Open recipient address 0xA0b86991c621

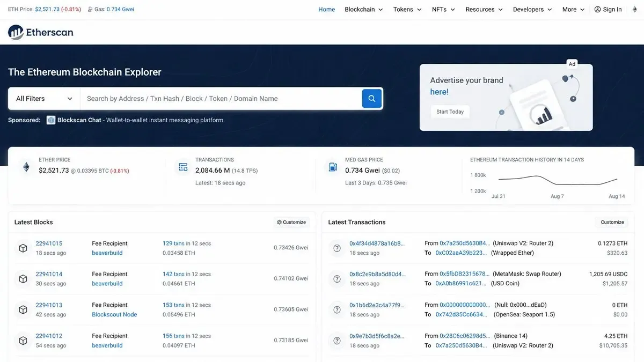pyautogui.click(x=462, y=284)
